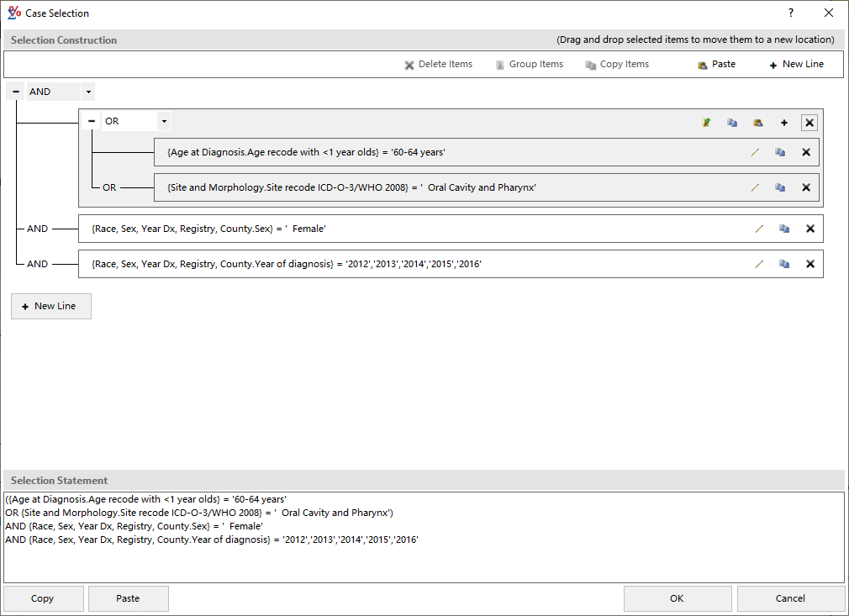Click the copy icon on the Age at Diagnosis line

[780, 152]
